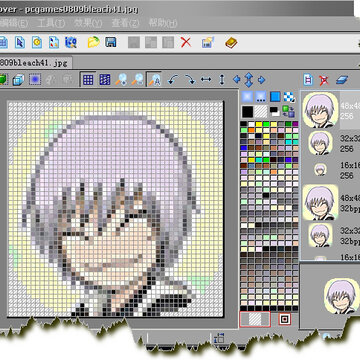Open the help book icon
The width and height of the screenshot is (360, 360).
[x=231, y=42]
